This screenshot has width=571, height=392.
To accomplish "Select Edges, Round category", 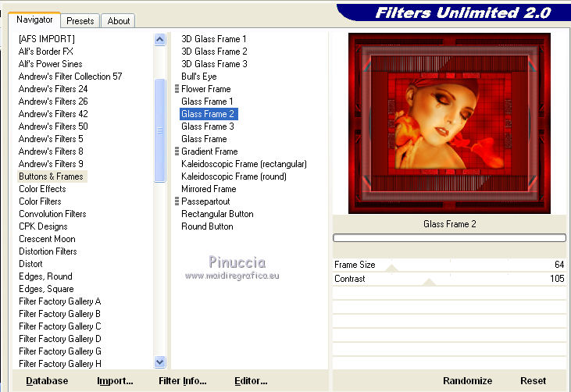I will coord(45,276).
